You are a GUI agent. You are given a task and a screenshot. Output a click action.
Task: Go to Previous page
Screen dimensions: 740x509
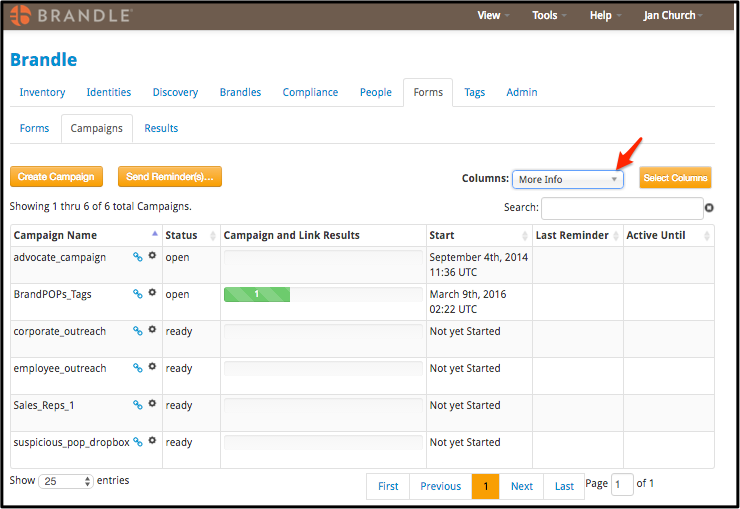pos(441,486)
